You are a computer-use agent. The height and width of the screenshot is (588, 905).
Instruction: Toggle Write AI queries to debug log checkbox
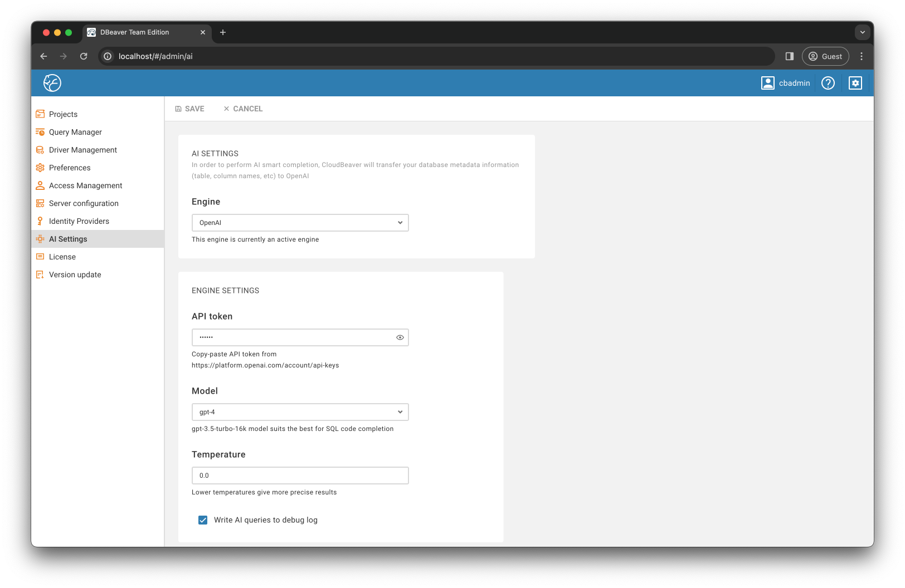tap(203, 520)
